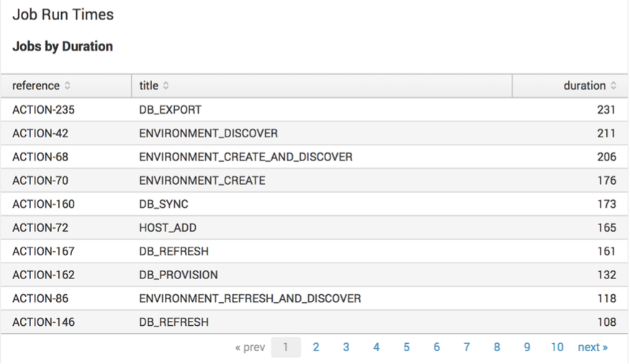Navigate to page 10 of results
The height and width of the screenshot is (364, 630).
coord(557,347)
